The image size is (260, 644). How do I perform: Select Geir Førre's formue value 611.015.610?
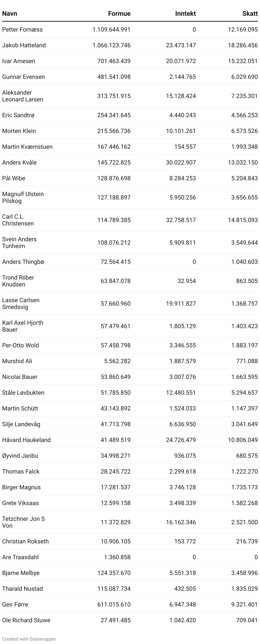pos(114,604)
